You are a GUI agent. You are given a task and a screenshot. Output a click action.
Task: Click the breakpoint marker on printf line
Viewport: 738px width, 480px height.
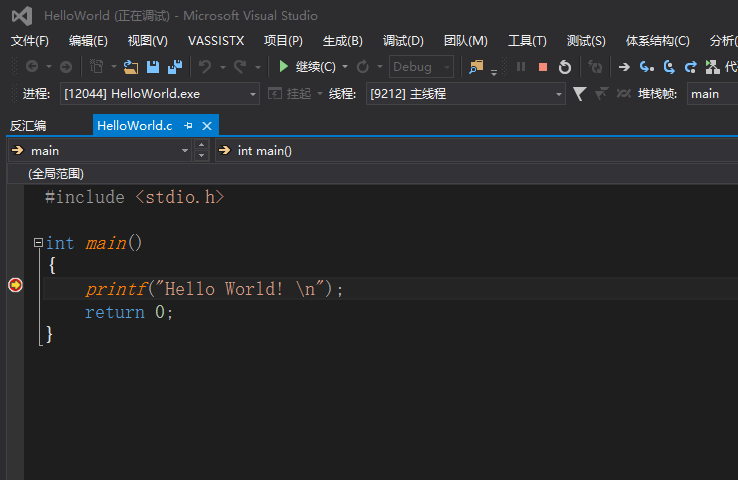15,285
